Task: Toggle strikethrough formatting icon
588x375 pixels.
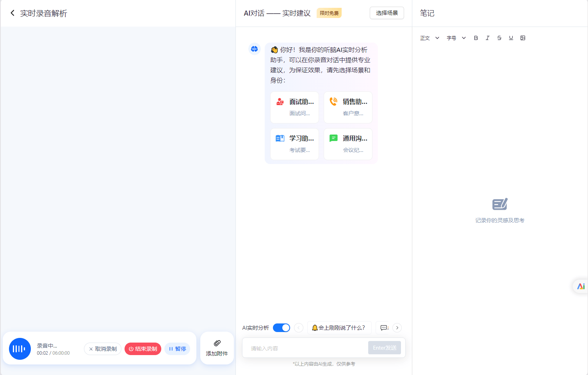Action: pyautogui.click(x=499, y=38)
